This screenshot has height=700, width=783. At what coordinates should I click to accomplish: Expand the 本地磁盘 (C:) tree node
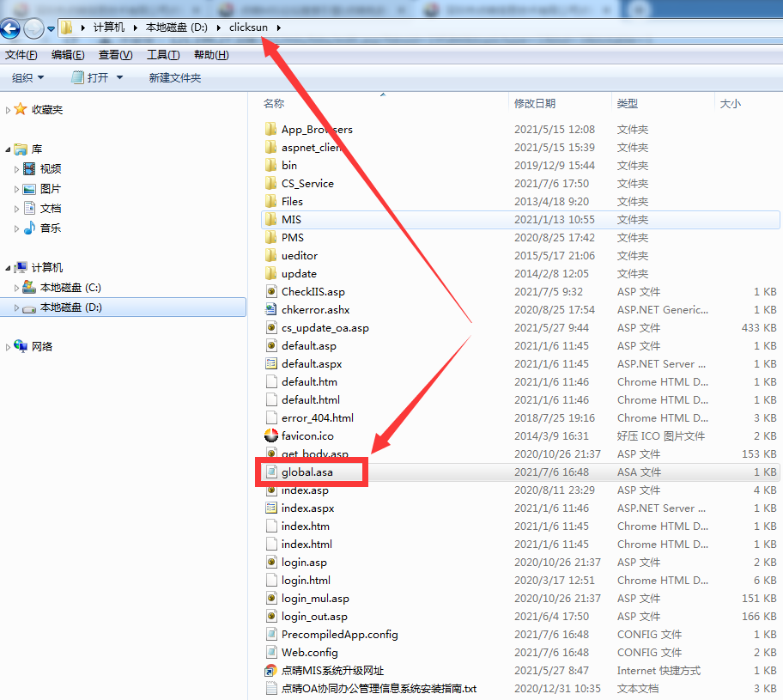(x=16, y=288)
